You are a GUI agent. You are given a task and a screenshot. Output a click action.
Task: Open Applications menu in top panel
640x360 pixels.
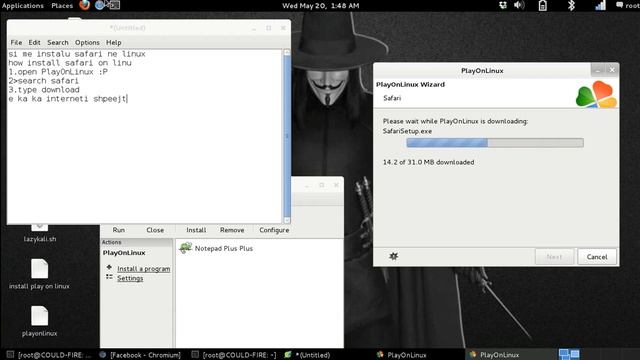(22, 5)
